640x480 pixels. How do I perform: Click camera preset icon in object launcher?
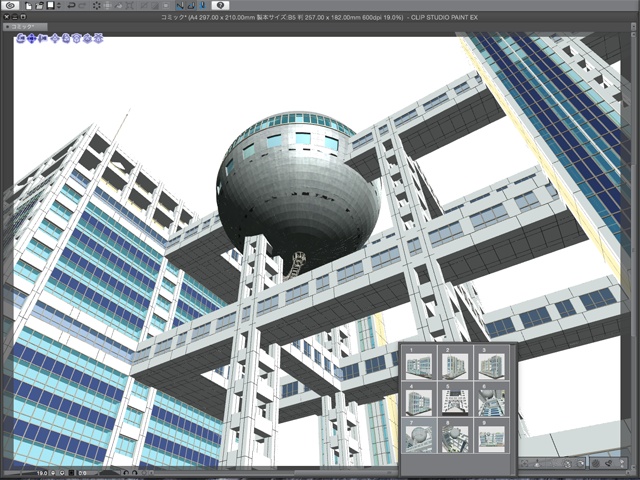pyautogui.click(x=567, y=463)
